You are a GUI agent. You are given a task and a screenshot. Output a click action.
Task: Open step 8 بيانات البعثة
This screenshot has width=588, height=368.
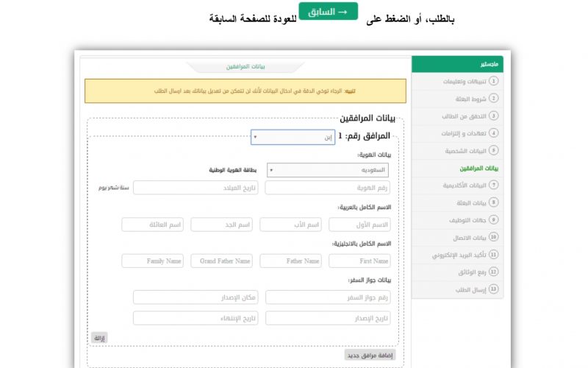[x=457, y=203]
